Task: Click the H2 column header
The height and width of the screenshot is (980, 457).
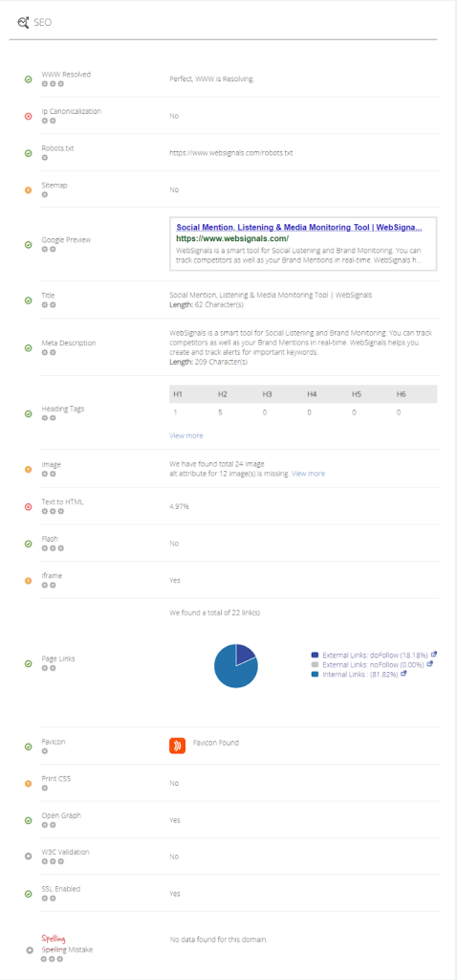Action: coord(222,393)
